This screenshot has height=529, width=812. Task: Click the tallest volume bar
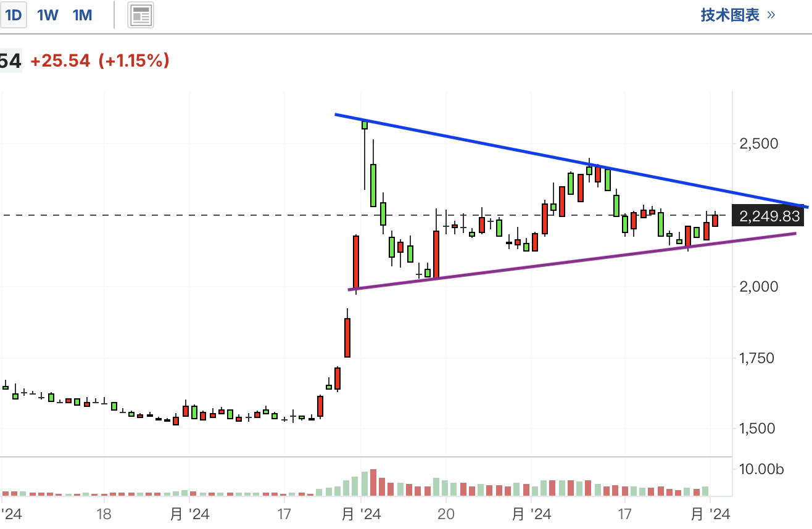(373, 483)
